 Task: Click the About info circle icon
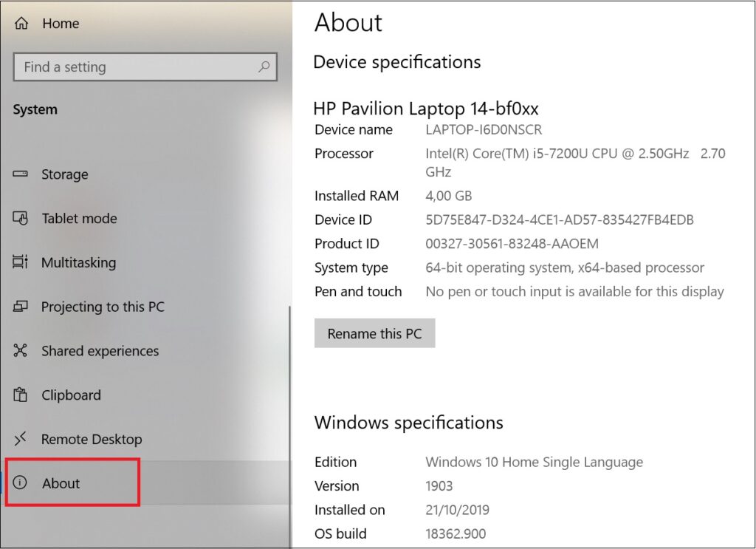(x=21, y=483)
